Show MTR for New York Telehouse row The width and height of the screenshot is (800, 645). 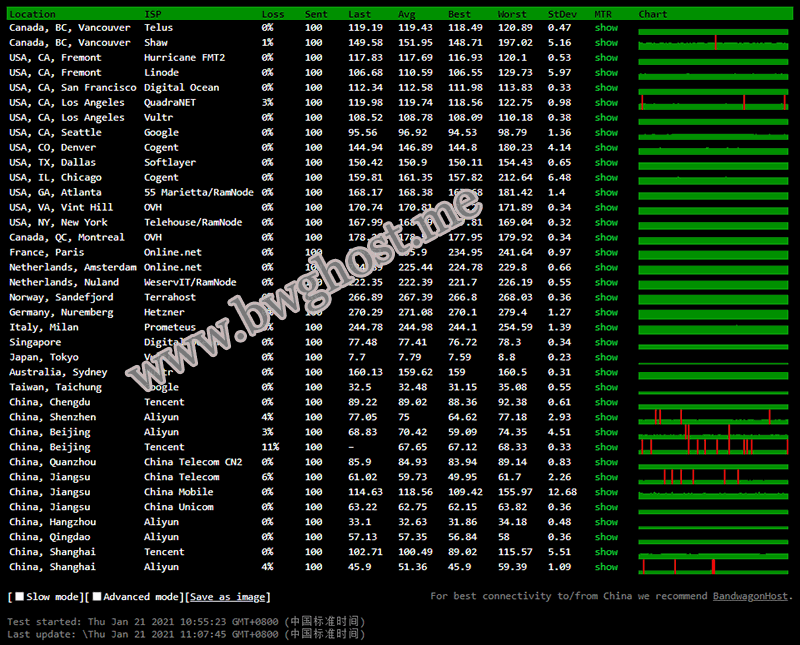(606, 222)
